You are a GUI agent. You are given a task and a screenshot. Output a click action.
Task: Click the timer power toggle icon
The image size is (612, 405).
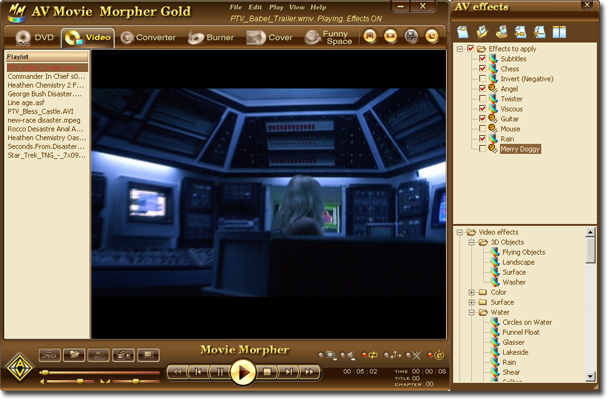pos(439,355)
